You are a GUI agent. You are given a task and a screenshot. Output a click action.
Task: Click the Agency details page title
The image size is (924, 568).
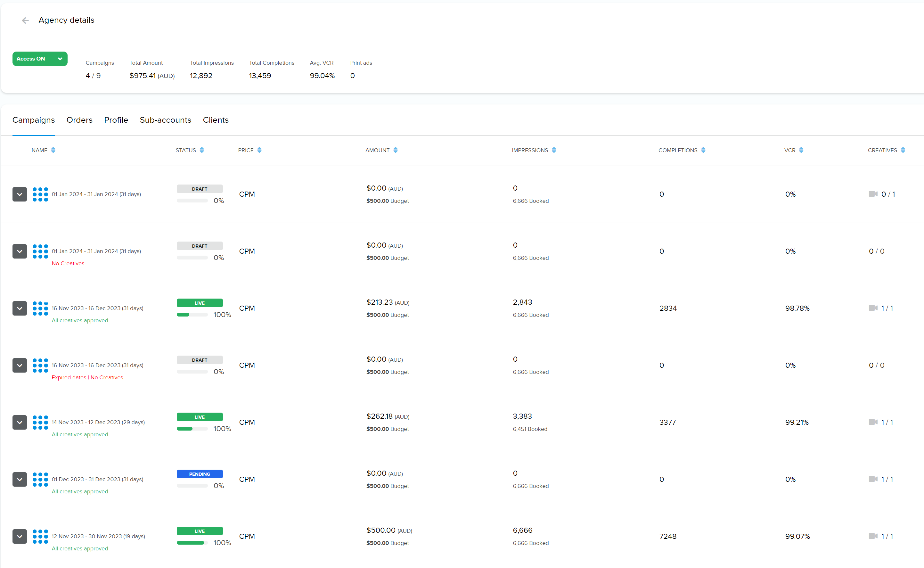pyautogui.click(x=66, y=20)
